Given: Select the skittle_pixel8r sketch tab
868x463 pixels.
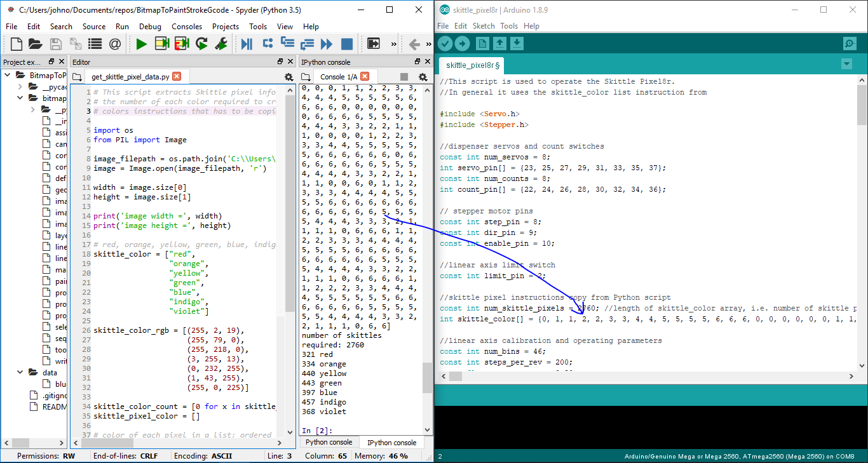Looking at the screenshot, I should point(472,65).
